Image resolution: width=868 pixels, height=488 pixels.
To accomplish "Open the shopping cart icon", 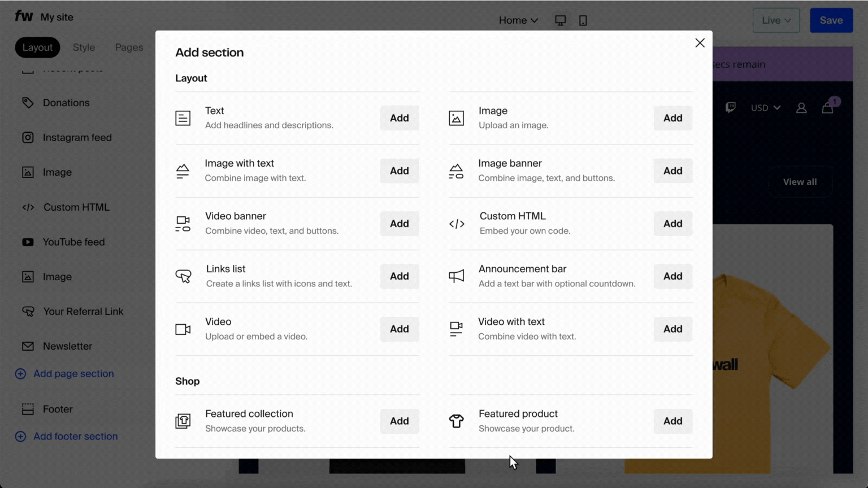I will (827, 107).
